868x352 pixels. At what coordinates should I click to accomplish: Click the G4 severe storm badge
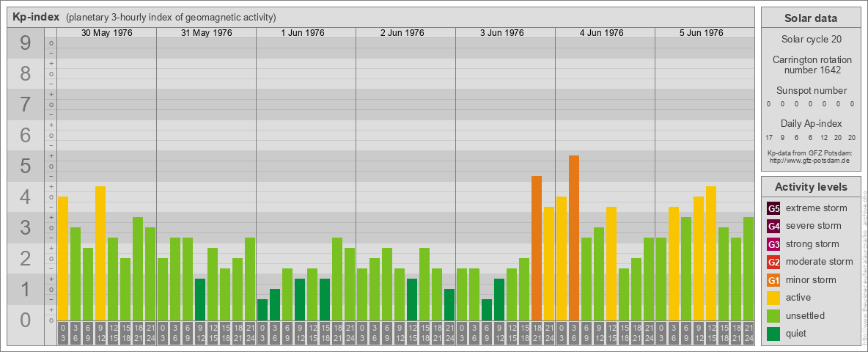[x=773, y=227]
